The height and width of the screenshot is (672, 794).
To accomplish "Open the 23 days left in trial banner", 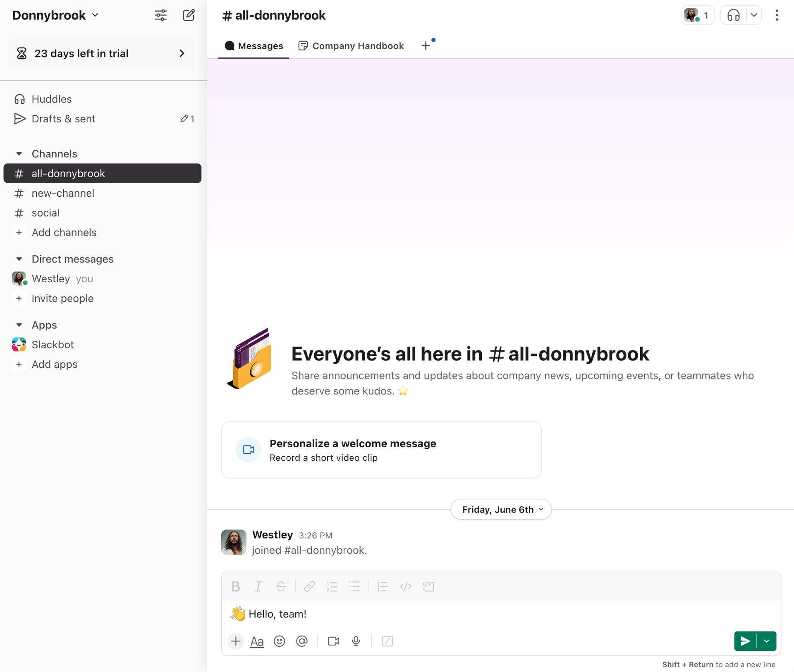I will tap(102, 53).
